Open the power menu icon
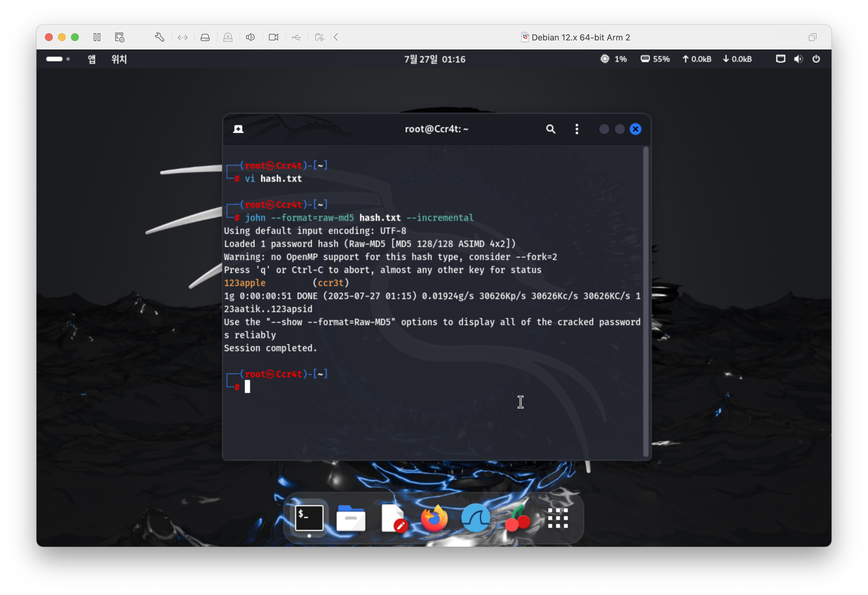This screenshot has width=868, height=595. point(816,59)
